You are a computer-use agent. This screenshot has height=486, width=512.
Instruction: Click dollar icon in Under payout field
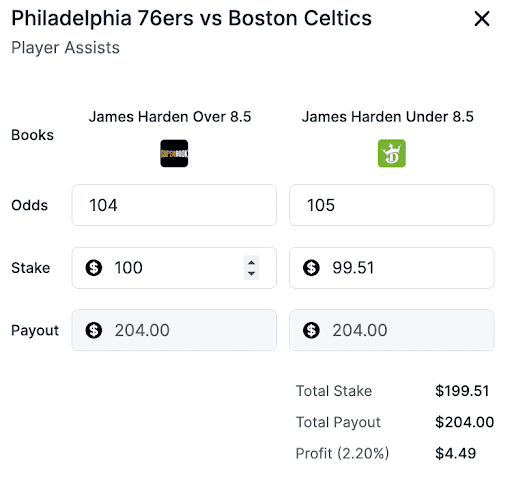pos(311,330)
